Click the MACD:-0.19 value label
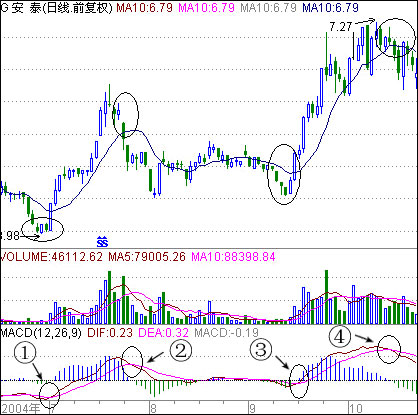 coord(226,333)
